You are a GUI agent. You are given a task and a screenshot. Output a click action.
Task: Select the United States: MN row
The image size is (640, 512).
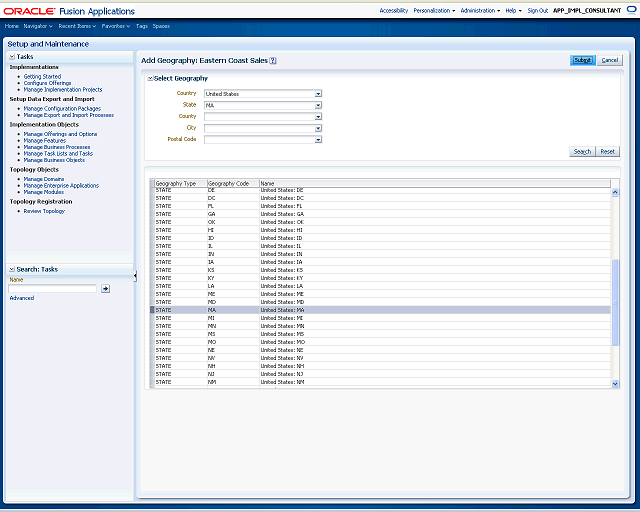coord(380,326)
